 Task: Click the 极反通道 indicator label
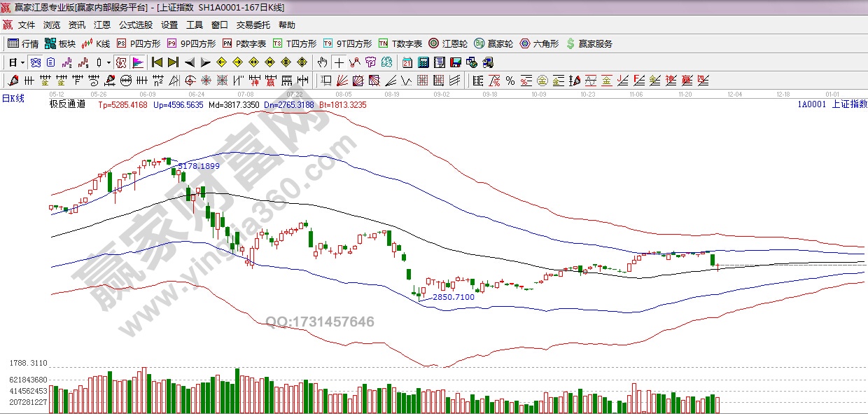pos(67,104)
